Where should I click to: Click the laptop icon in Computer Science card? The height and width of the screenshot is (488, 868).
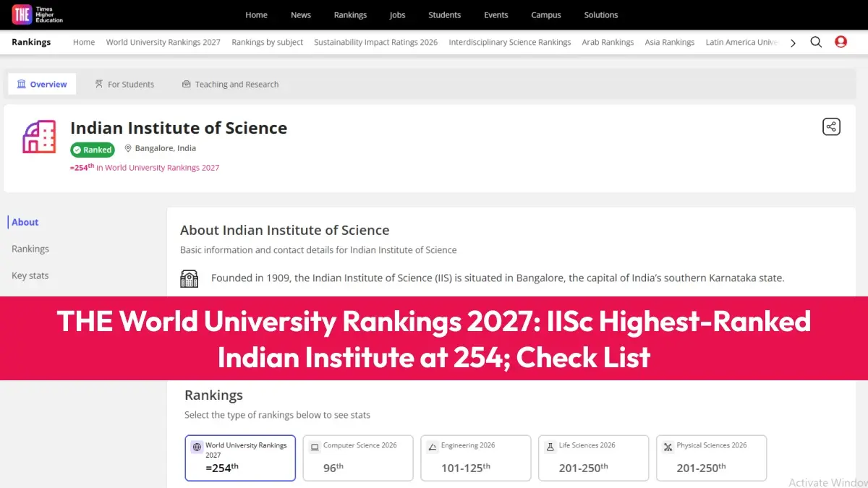[x=315, y=448]
